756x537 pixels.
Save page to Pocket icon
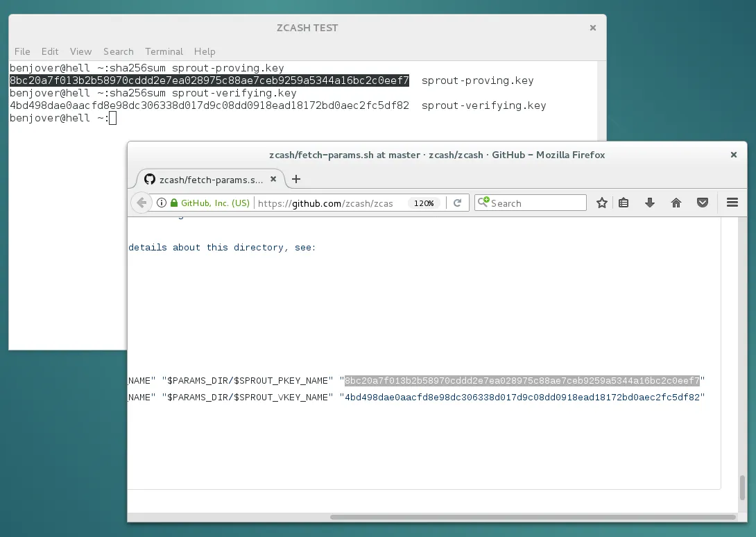point(703,203)
